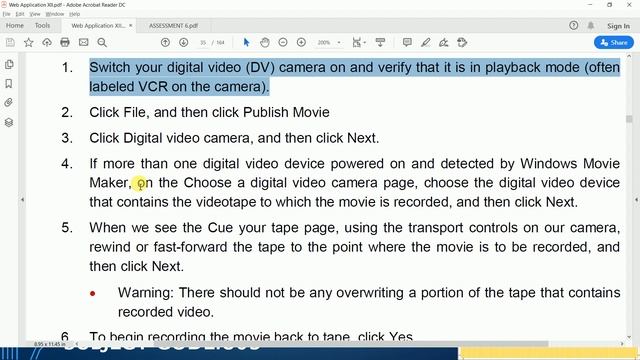Screen dimensions: 640x360
Task: Select the highlight pen tool
Action: (426, 42)
